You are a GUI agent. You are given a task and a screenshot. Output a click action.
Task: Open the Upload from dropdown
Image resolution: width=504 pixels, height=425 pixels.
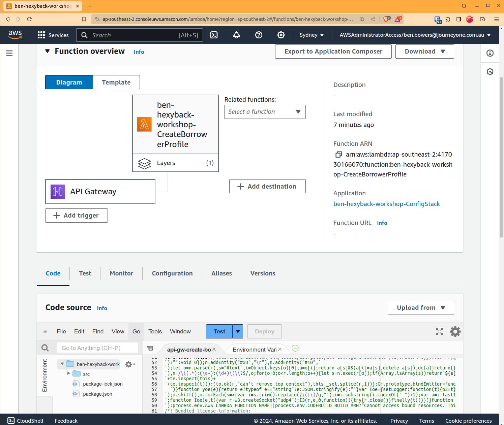421,308
